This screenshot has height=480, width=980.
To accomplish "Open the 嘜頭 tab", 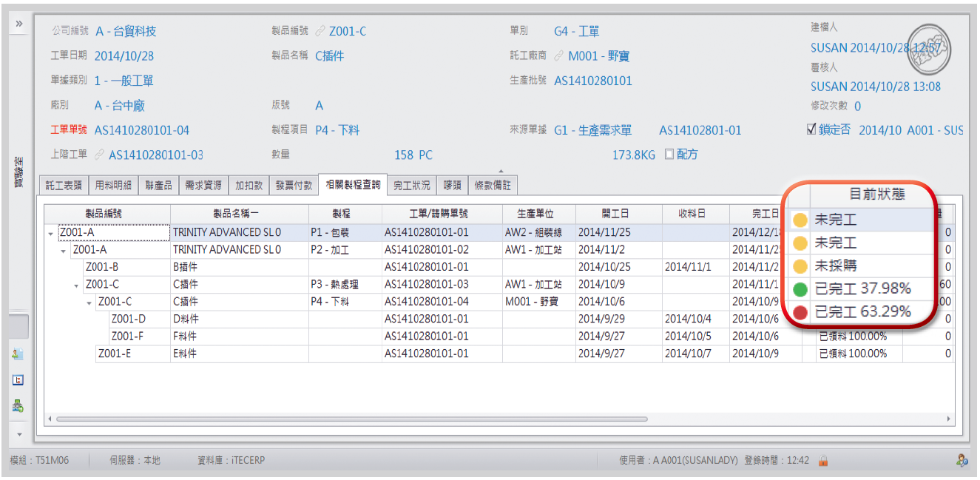I will [452, 185].
